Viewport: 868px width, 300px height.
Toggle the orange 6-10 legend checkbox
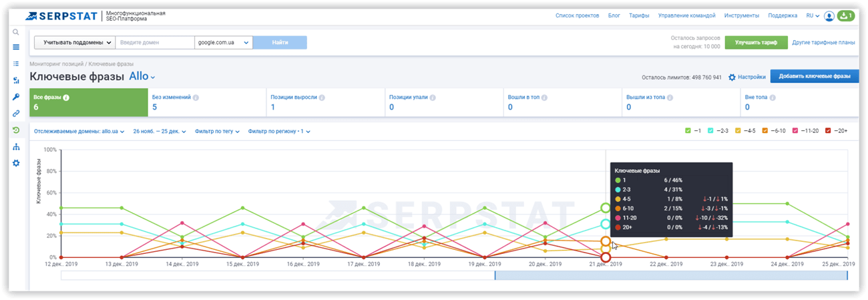tap(765, 131)
